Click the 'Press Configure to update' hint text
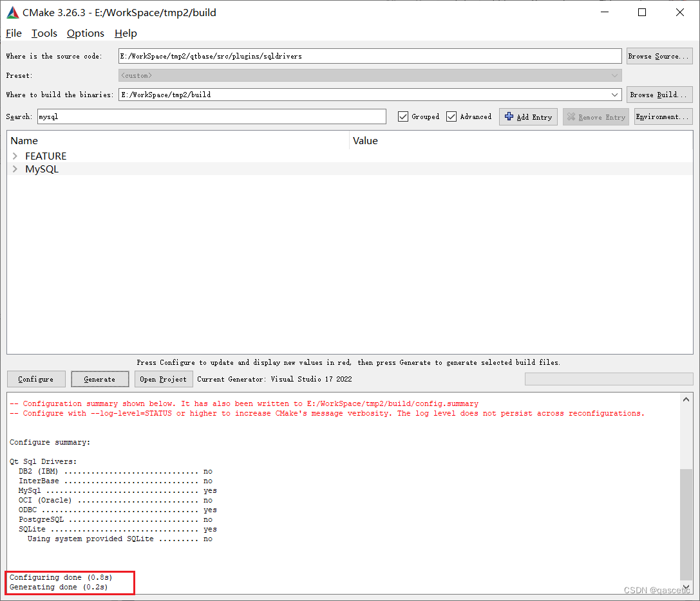700x601 pixels. tap(348, 362)
